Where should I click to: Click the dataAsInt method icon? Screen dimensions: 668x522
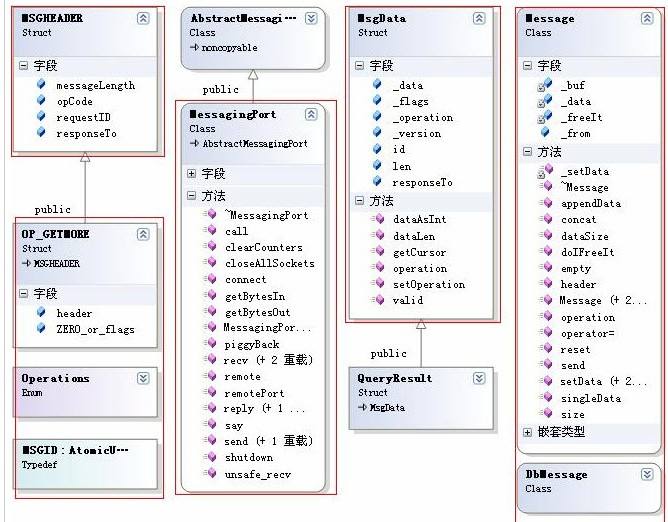(378, 219)
